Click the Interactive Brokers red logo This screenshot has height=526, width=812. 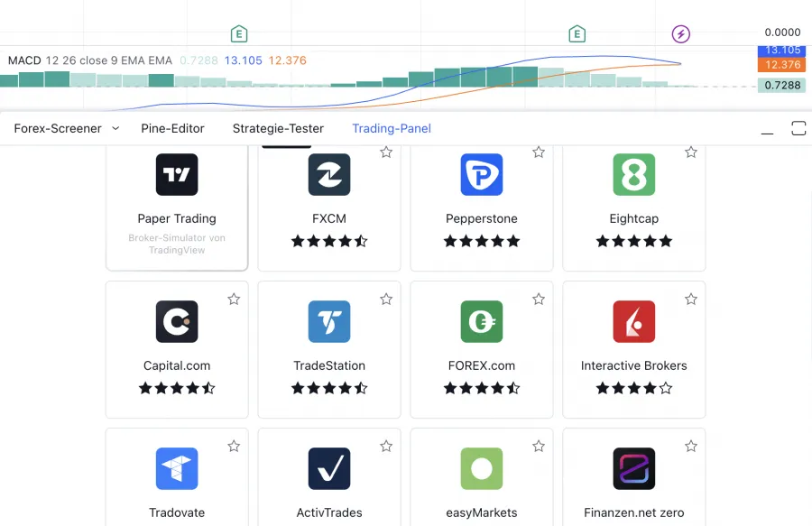[634, 322]
